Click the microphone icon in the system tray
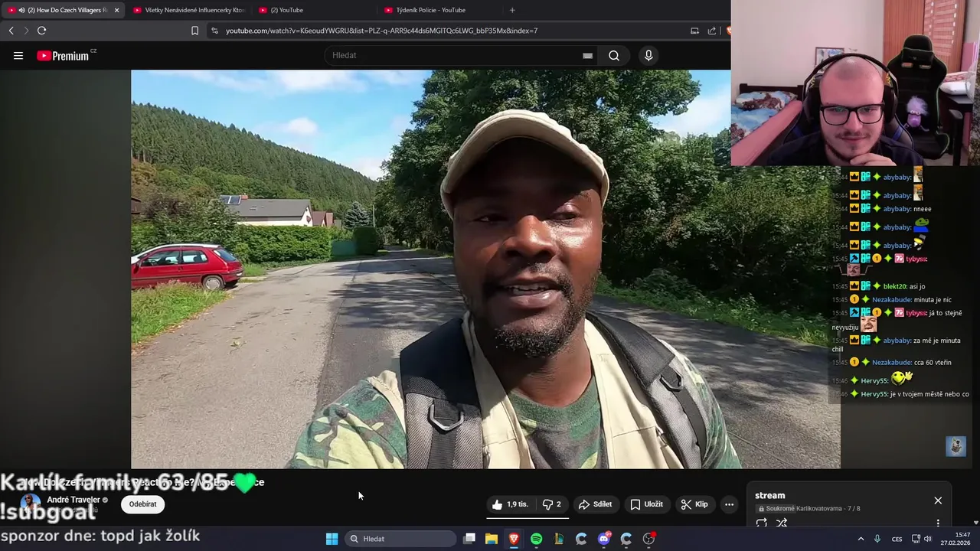Viewport: 980px width, 551px height. click(877, 539)
